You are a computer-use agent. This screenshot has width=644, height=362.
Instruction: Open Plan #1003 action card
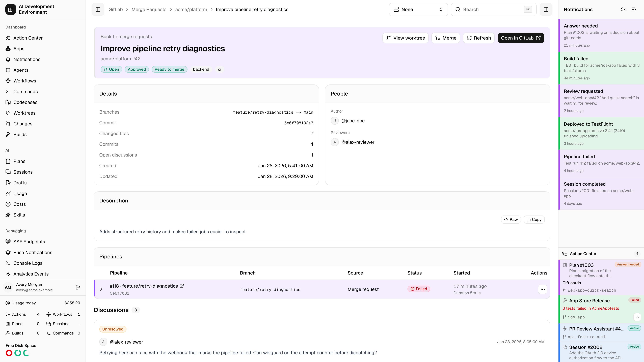point(601,278)
